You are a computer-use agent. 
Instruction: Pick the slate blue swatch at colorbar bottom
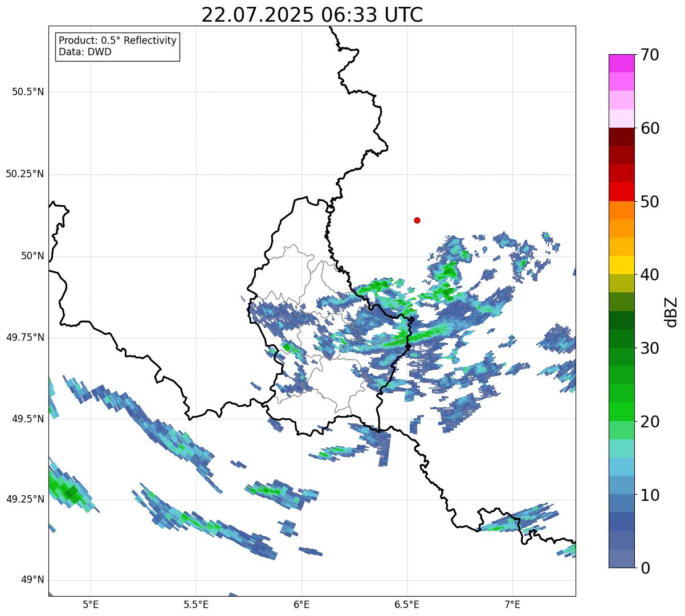coord(621,558)
